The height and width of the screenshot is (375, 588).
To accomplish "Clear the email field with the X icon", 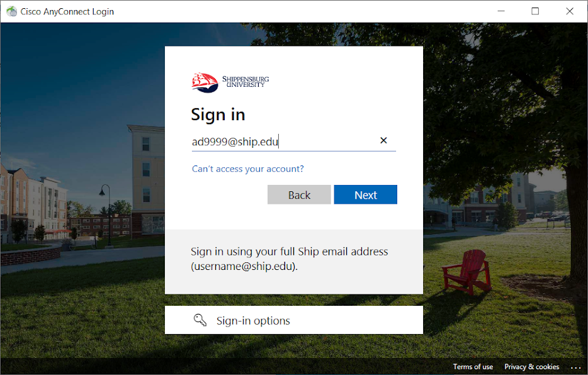I will pos(383,140).
